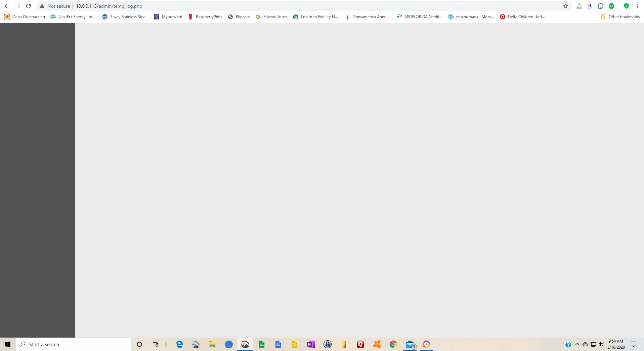Open OneDrive cloud tray icon

[585, 345]
